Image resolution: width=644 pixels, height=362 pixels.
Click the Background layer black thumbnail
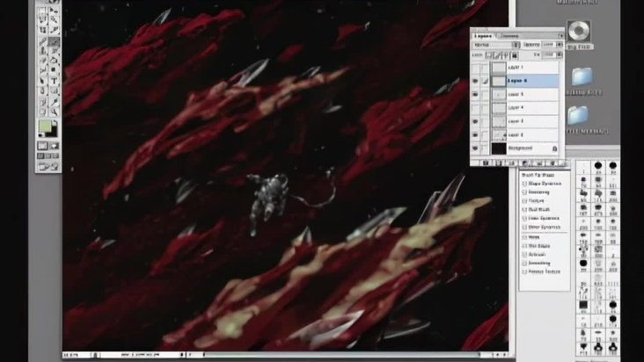499,148
